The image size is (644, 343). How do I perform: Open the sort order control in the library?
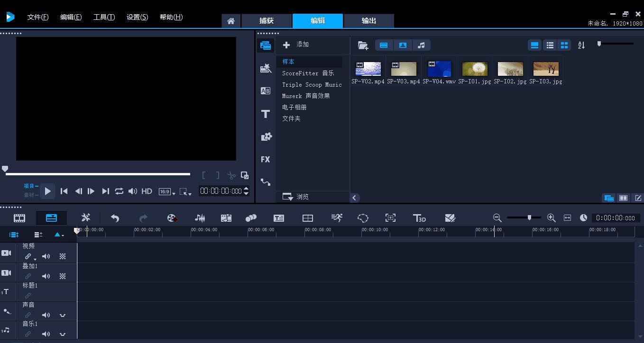coord(581,45)
